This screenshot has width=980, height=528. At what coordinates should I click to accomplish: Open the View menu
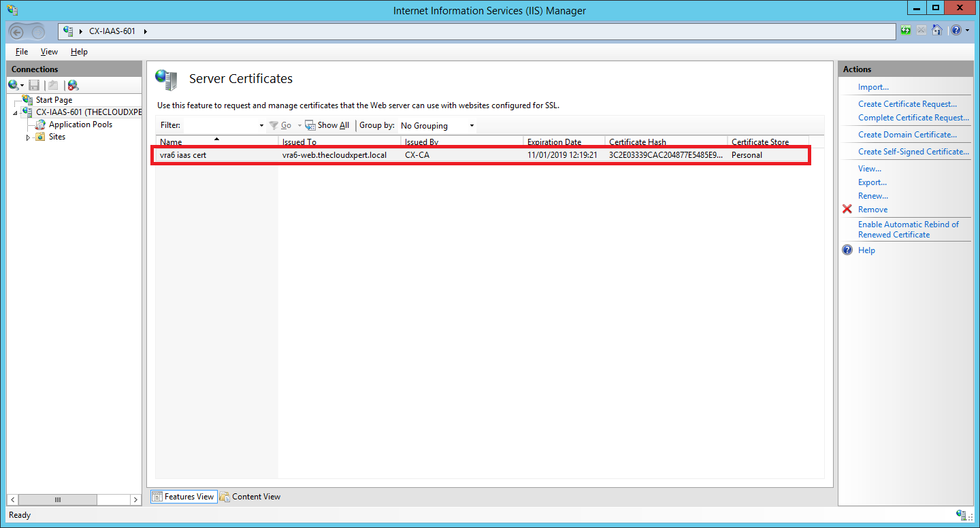[x=49, y=52]
